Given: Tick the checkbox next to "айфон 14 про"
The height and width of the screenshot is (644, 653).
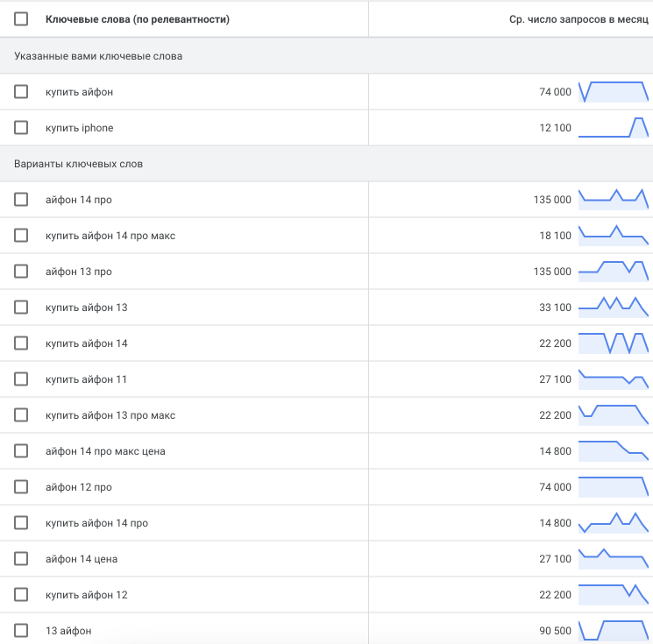Looking at the screenshot, I should pos(21,200).
